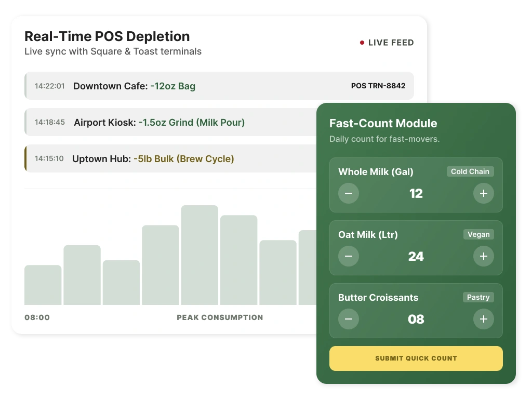
Task: Decrease Butter Croissants count with minus button
Action: click(349, 319)
